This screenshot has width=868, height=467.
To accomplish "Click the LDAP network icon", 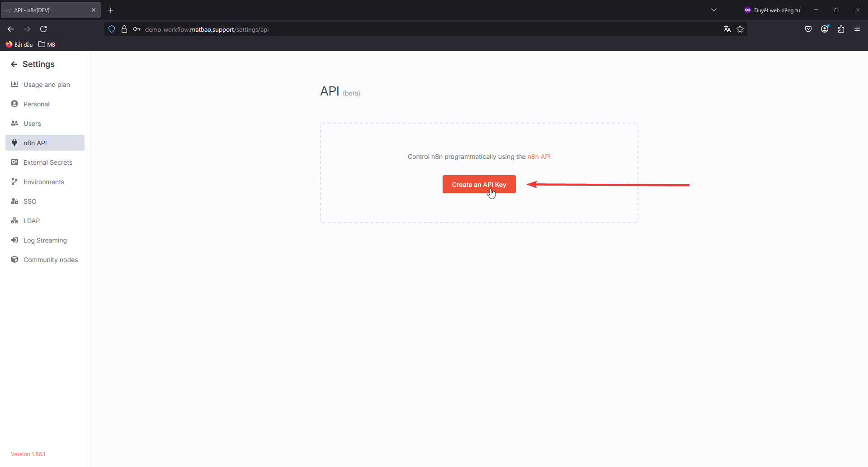I will pos(14,220).
